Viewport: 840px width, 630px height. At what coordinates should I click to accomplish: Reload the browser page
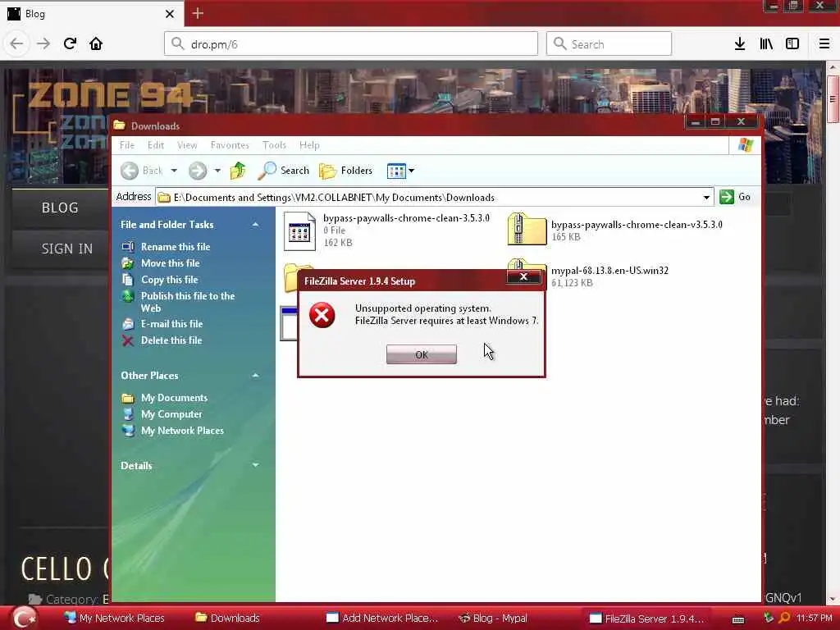(x=70, y=44)
